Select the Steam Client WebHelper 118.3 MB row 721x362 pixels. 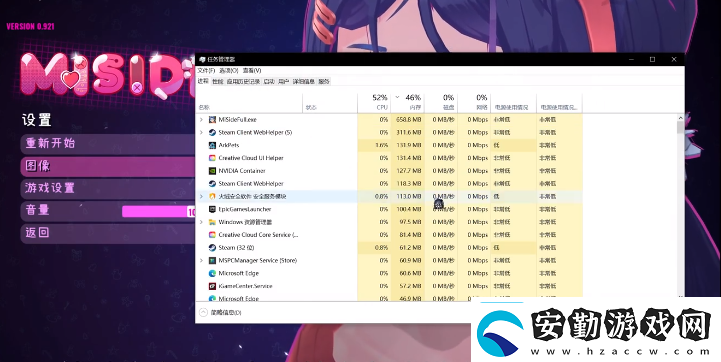(389, 184)
